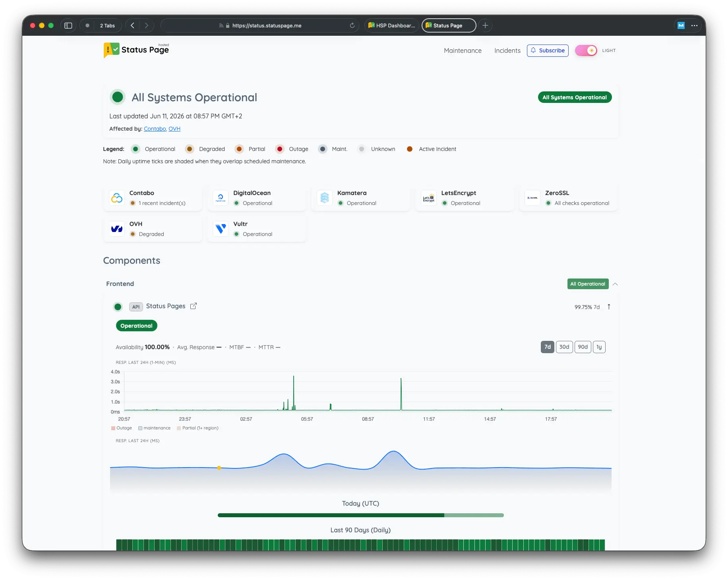Switch to the HSP Dashboard browser tab
This screenshot has width=728, height=580.
coord(391,25)
